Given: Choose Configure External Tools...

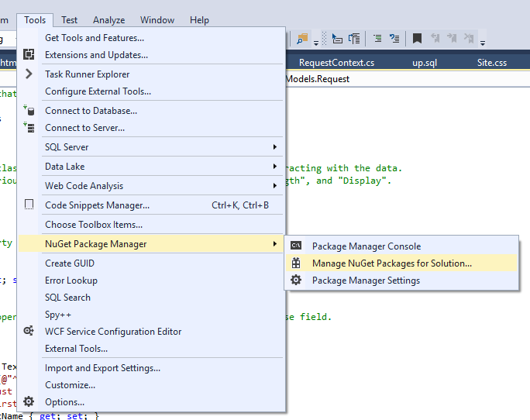Looking at the screenshot, I should pos(151,91).
